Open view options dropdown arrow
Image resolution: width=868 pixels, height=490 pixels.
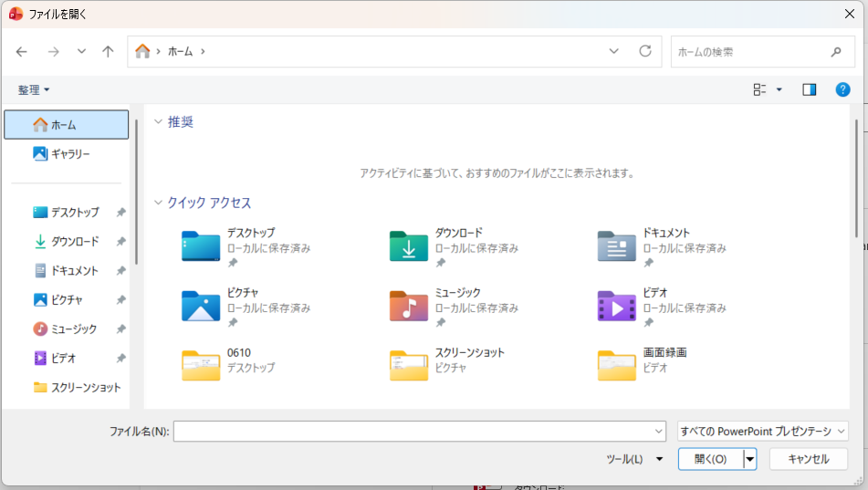pos(779,89)
